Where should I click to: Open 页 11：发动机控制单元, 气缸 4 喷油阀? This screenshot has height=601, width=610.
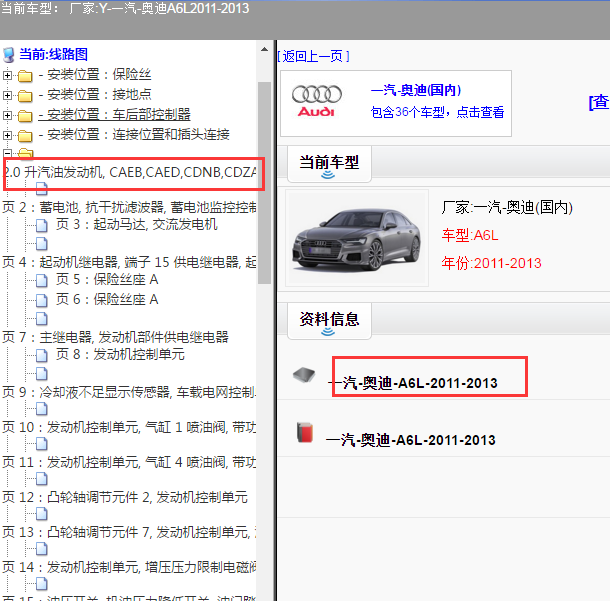(x=129, y=462)
